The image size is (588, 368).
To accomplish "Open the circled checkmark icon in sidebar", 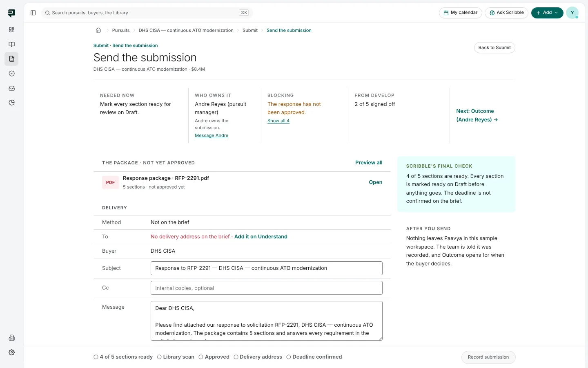I will click(x=11, y=74).
